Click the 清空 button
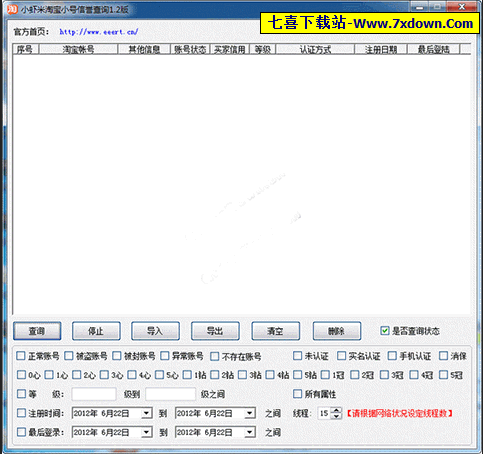This screenshot has height=454, width=483. point(276,331)
